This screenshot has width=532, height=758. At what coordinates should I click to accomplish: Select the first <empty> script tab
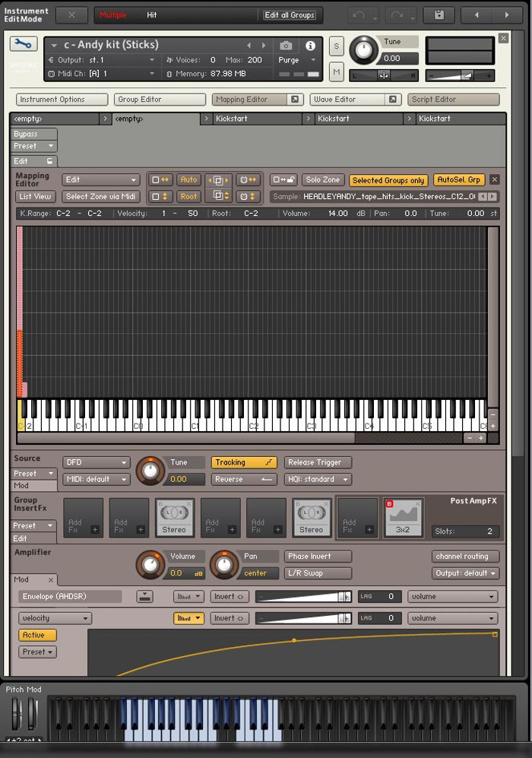pyautogui.click(x=55, y=119)
